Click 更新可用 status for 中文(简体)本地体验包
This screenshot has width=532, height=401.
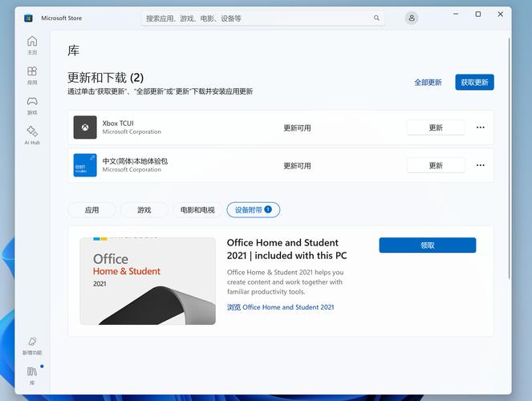[297, 166]
